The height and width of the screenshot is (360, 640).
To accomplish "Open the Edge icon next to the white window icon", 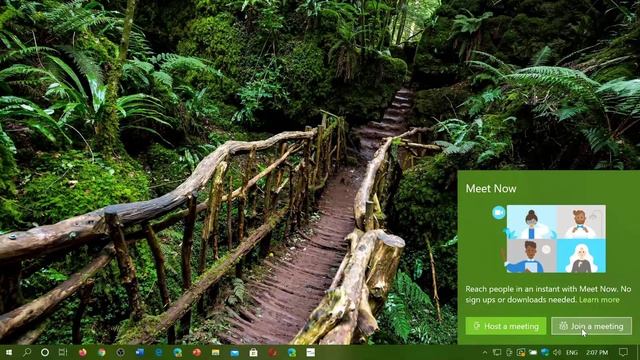I will [x=292, y=352].
